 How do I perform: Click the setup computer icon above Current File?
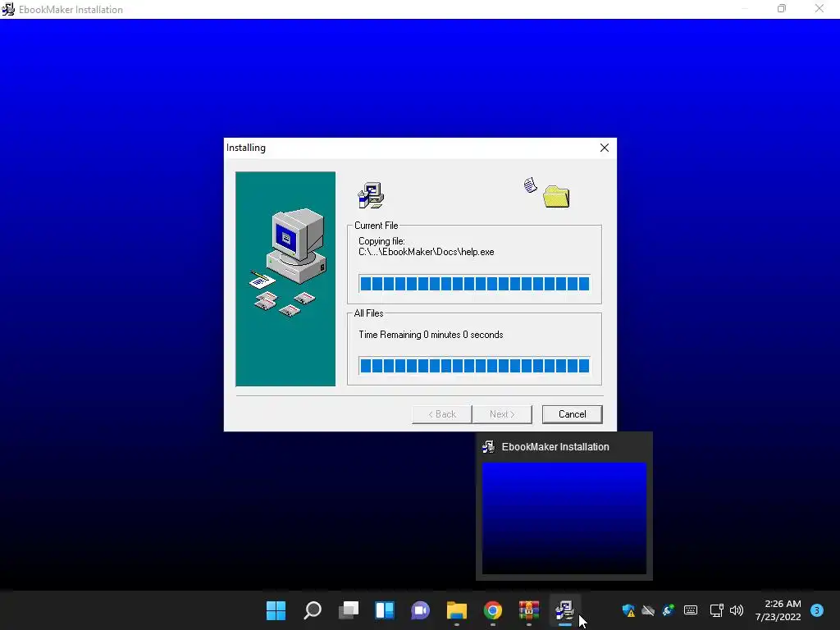tap(371, 195)
